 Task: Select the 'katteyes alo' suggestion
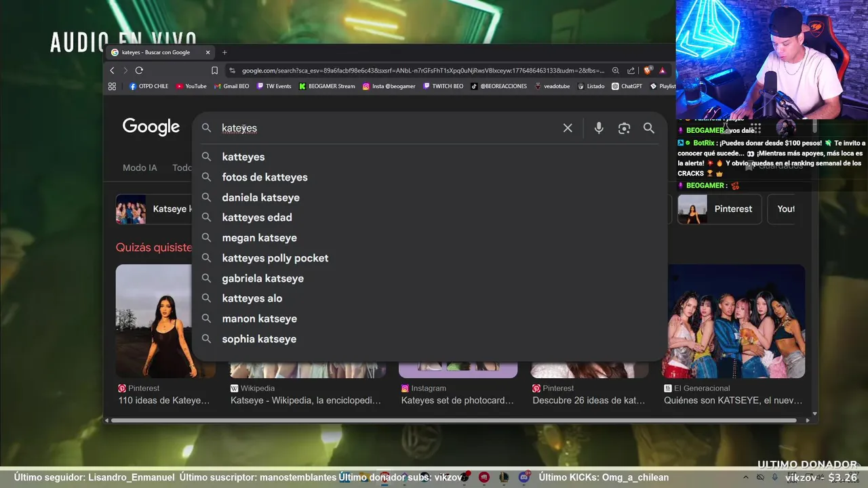[x=430, y=298]
